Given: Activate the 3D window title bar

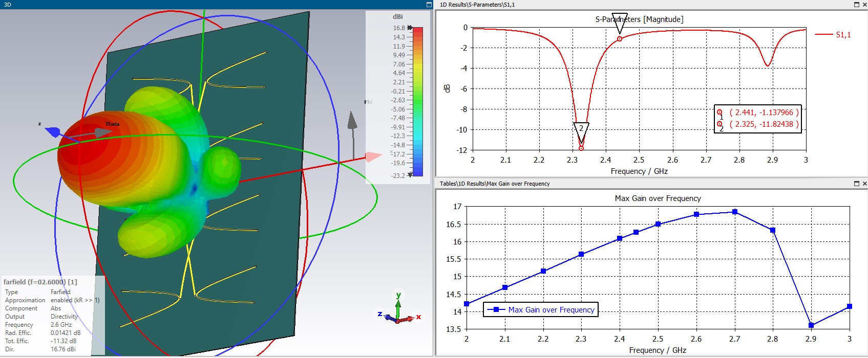Looking at the screenshot, I should (x=215, y=5).
